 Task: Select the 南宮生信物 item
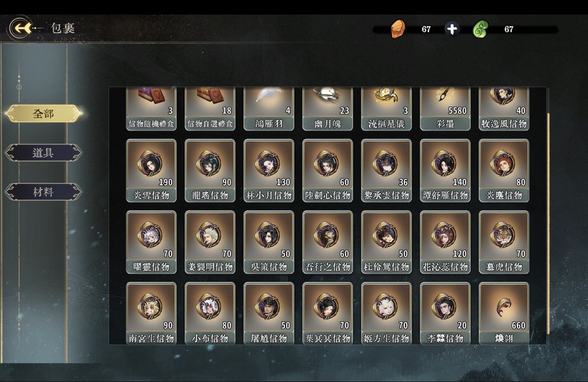[152, 313]
